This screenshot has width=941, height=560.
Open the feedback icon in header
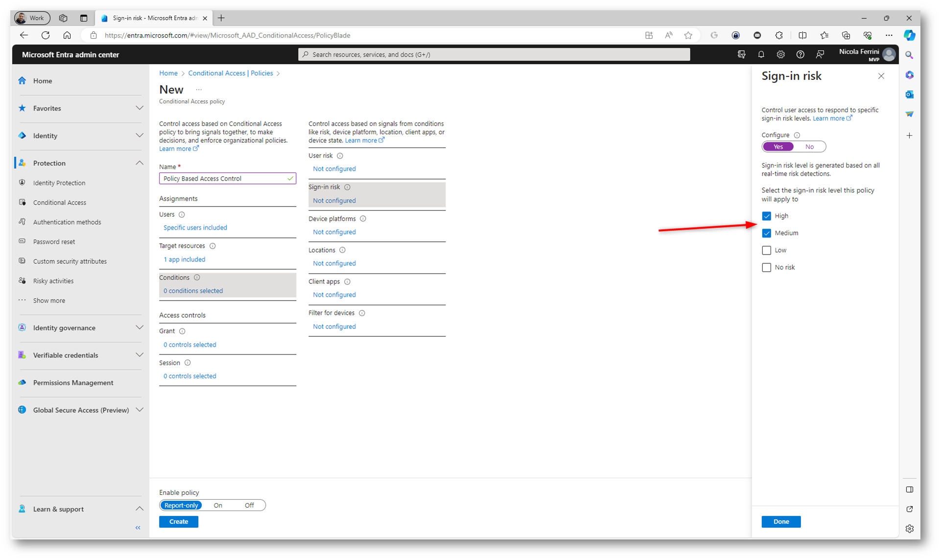tap(820, 54)
